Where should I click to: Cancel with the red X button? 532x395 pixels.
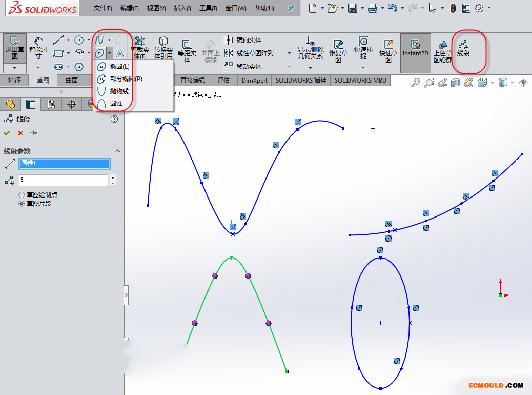coord(21,133)
